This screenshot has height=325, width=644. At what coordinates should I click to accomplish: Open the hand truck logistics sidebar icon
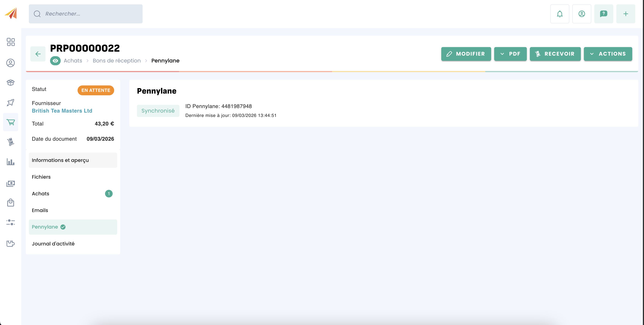pyautogui.click(x=10, y=142)
